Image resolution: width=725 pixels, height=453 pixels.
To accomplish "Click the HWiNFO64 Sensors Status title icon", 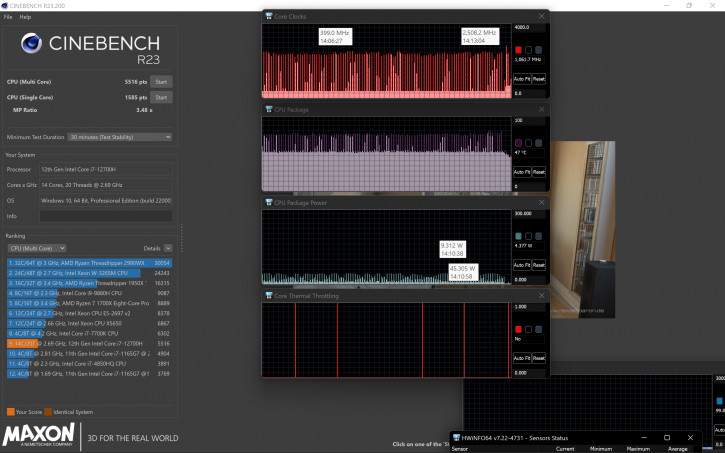I will (456, 438).
